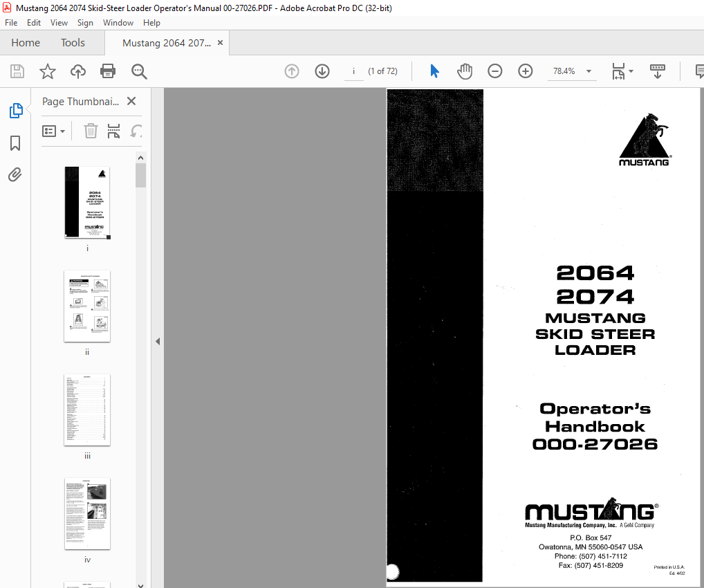
Task: Close the Page Thumbnails panel
Action: pyautogui.click(x=131, y=101)
